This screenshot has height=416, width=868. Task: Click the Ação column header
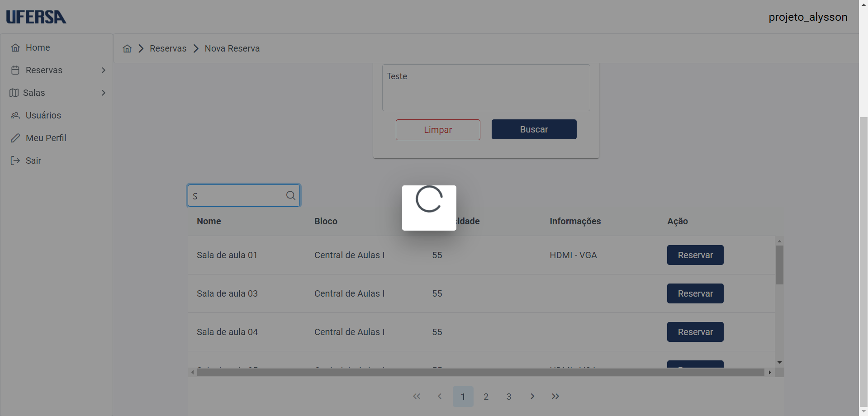677,221
